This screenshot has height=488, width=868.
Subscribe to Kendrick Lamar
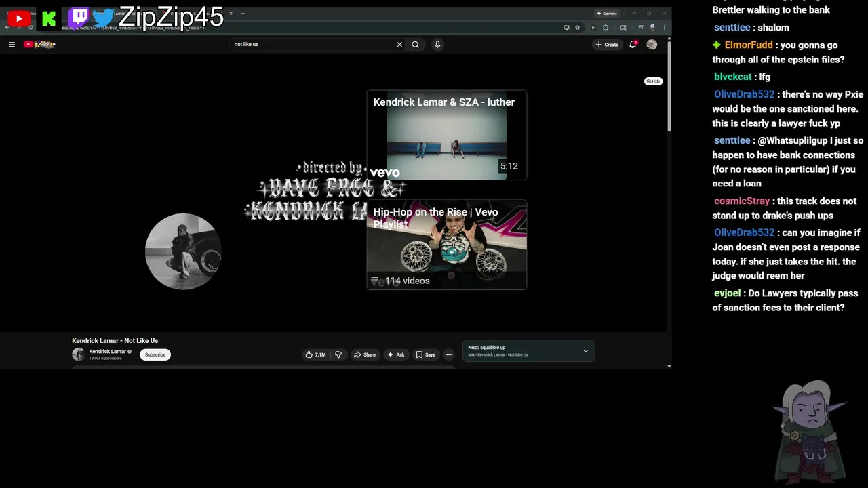[x=155, y=354]
